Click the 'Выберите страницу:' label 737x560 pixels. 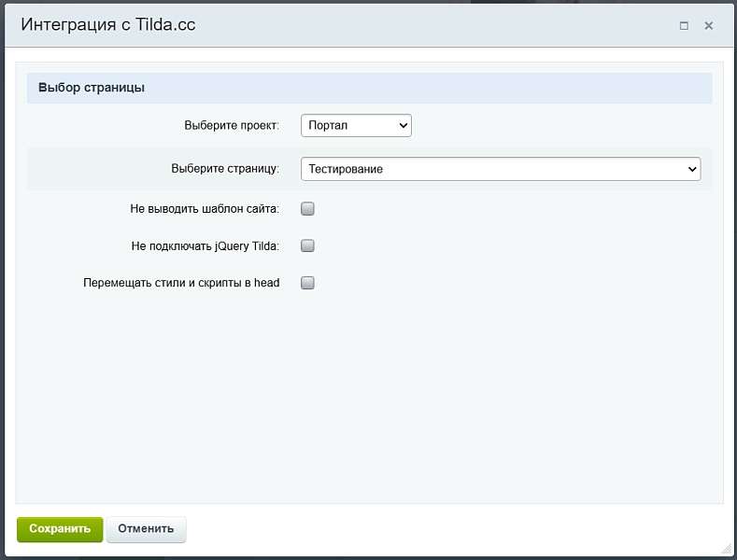(225, 169)
